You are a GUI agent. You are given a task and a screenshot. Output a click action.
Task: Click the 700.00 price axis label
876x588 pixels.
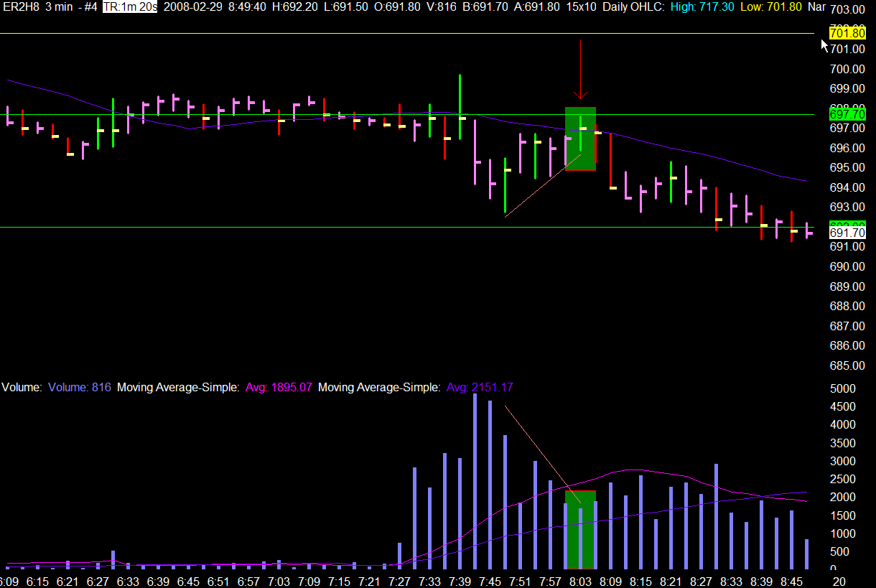coord(848,69)
